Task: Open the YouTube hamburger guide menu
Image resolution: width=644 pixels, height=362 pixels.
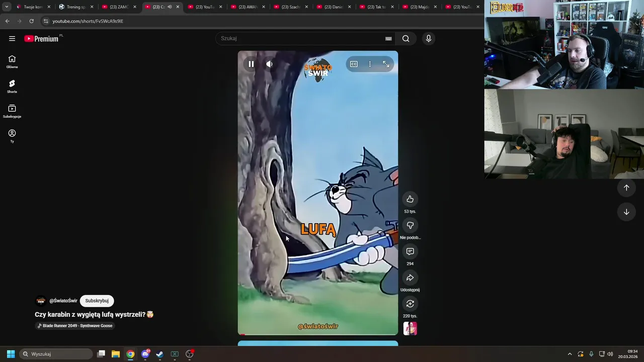Action: point(12,39)
